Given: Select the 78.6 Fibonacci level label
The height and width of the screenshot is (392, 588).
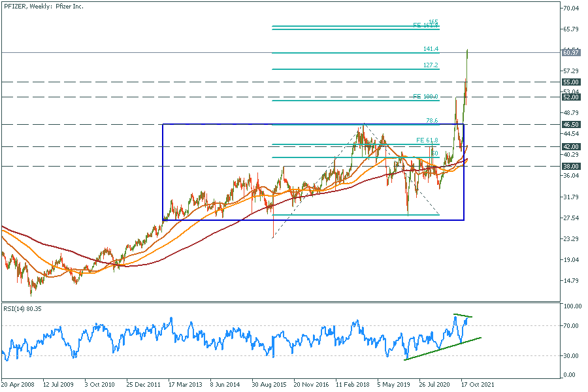Looking at the screenshot, I should tap(431, 120).
